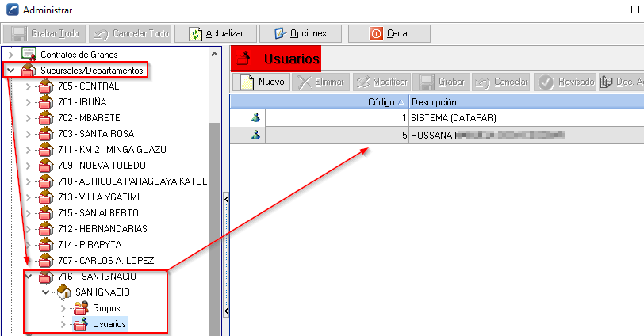The height and width of the screenshot is (336, 644).
Task: Select the SISTEMA (DATAPAR) description cell
Action: [x=527, y=118]
